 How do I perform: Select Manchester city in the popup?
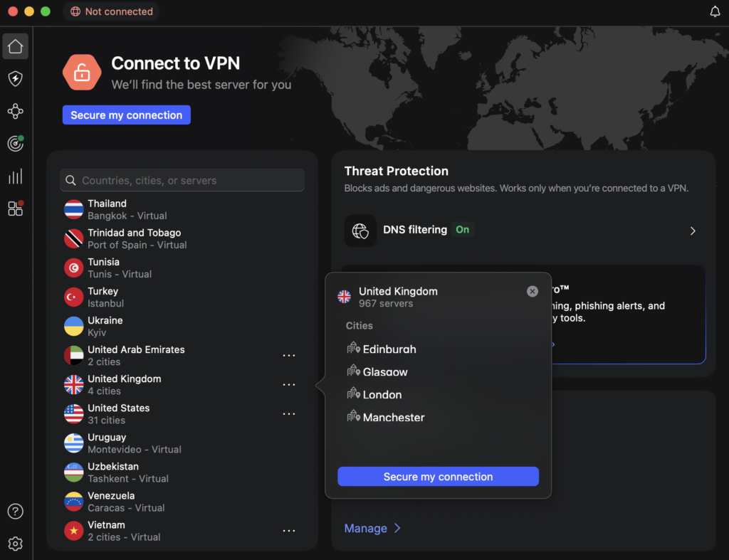pyautogui.click(x=385, y=417)
